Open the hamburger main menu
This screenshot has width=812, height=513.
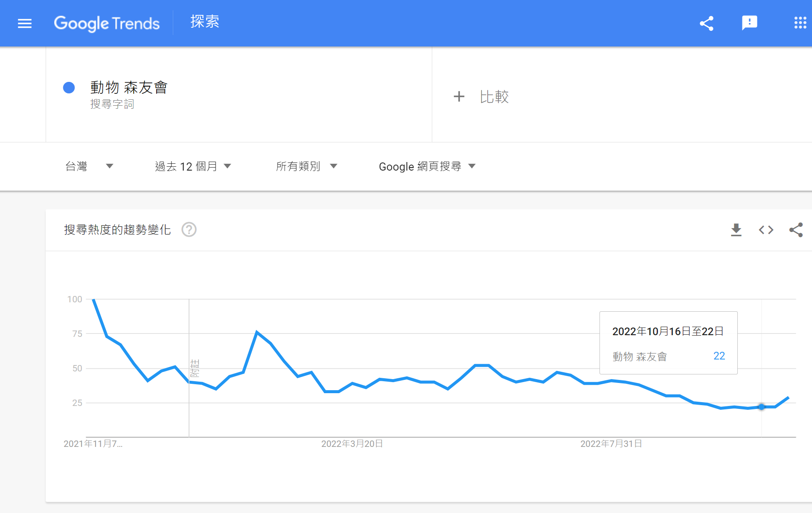25,23
